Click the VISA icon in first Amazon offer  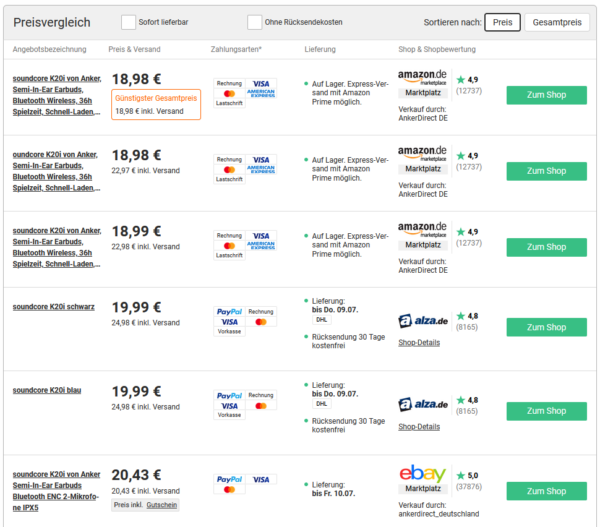coord(261,83)
